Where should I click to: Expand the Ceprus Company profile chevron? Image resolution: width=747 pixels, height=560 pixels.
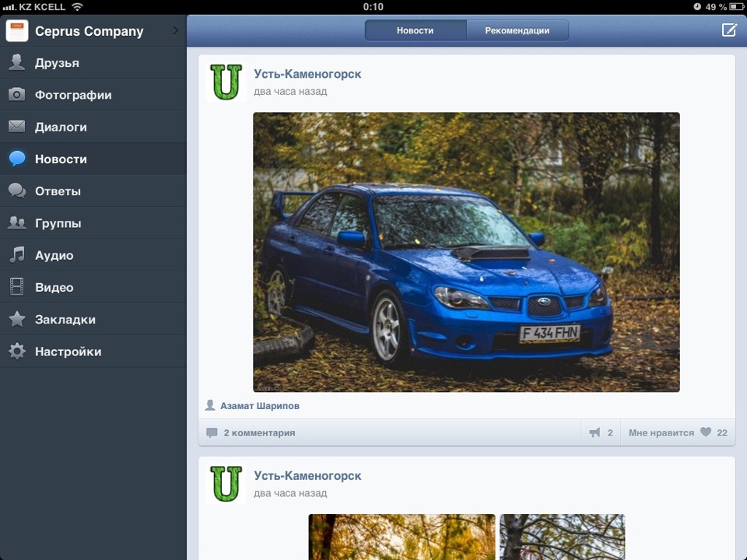tap(175, 32)
